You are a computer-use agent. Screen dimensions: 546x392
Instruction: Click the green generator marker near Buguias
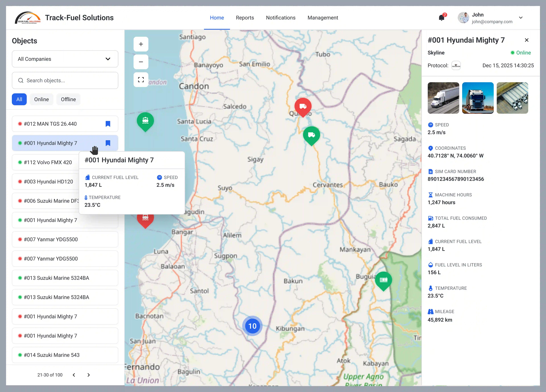(x=383, y=280)
